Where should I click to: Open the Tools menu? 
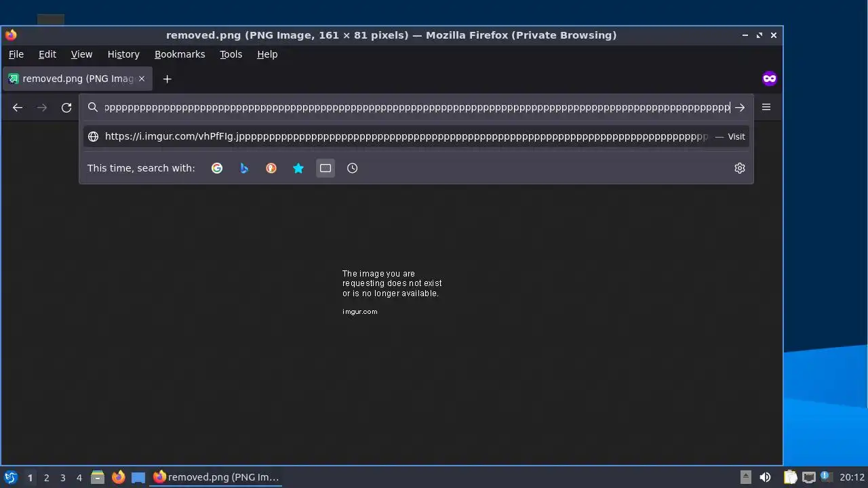pyautogui.click(x=231, y=54)
